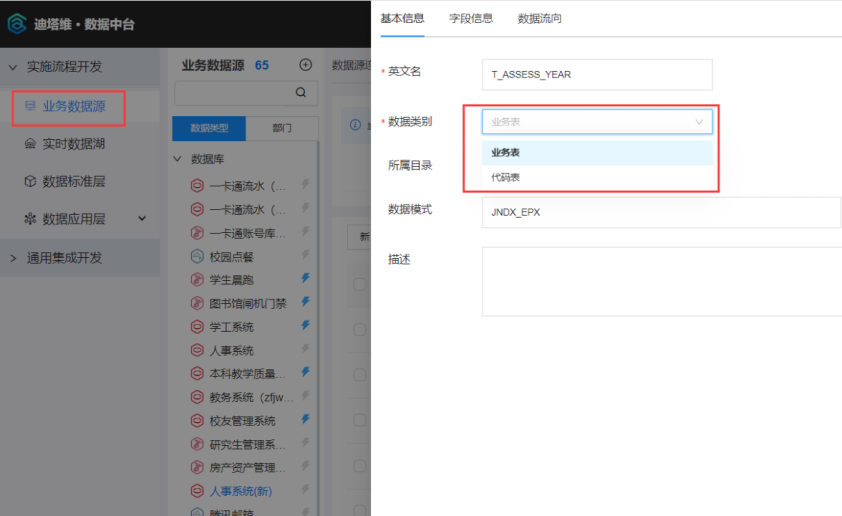This screenshot has width=842, height=516.
Task: Choose 代码表 from the dropdown list
Action: click(x=505, y=177)
